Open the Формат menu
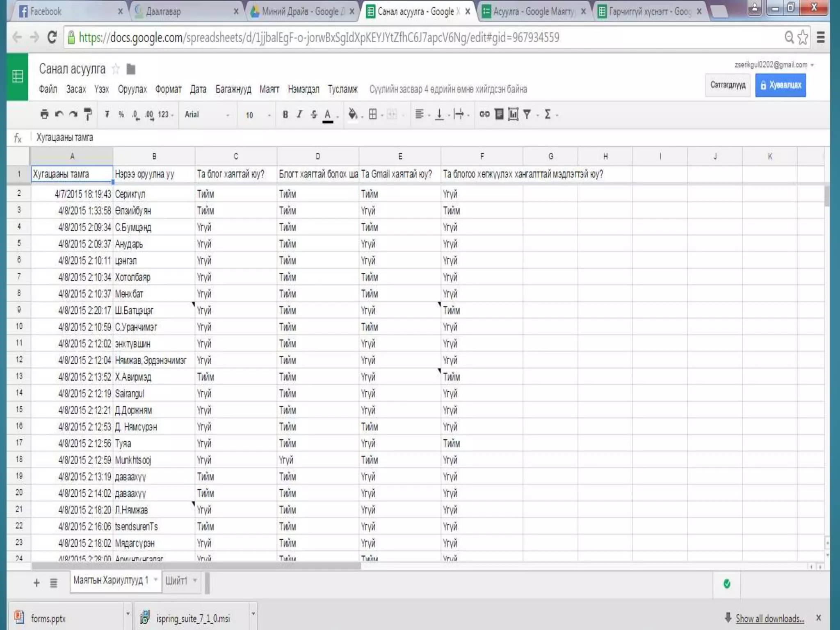Image resolution: width=840 pixels, height=630 pixels. (x=168, y=89)
